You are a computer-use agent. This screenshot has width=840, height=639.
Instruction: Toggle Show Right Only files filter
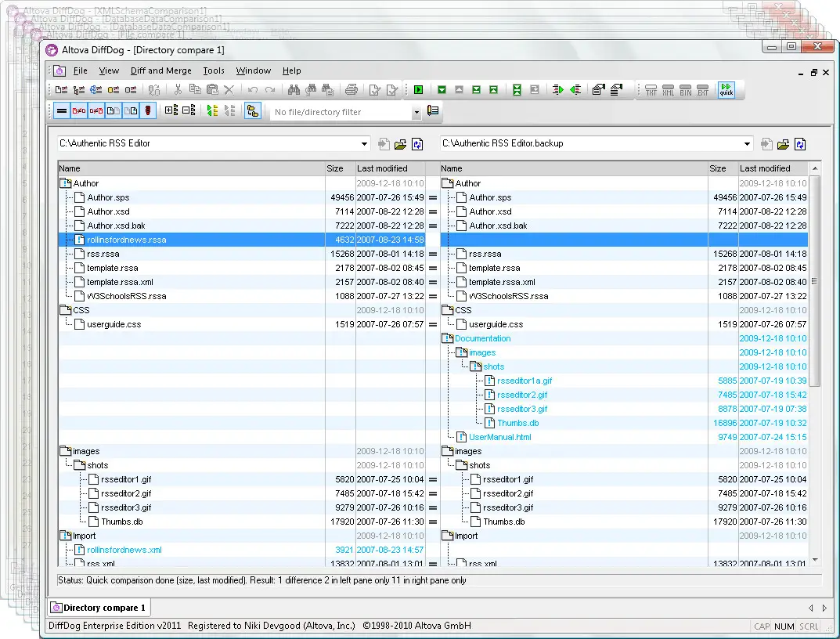[x=130, y=111]
